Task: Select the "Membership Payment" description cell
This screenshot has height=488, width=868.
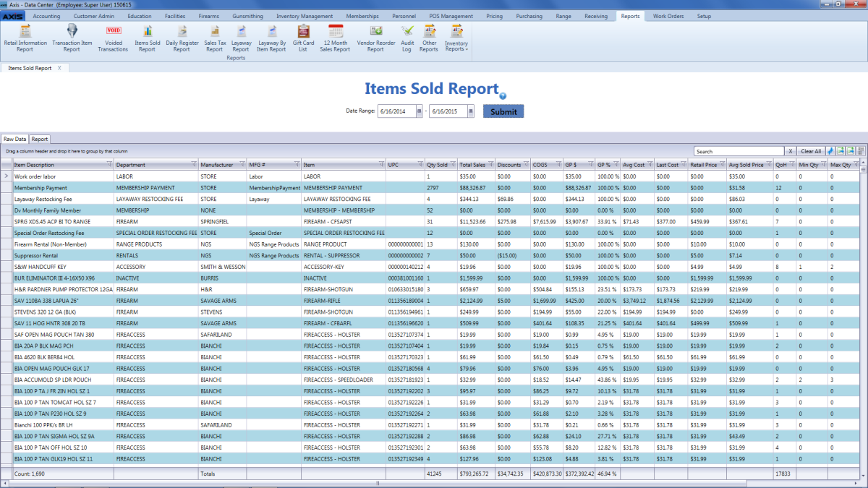Action: pos(63,187)
